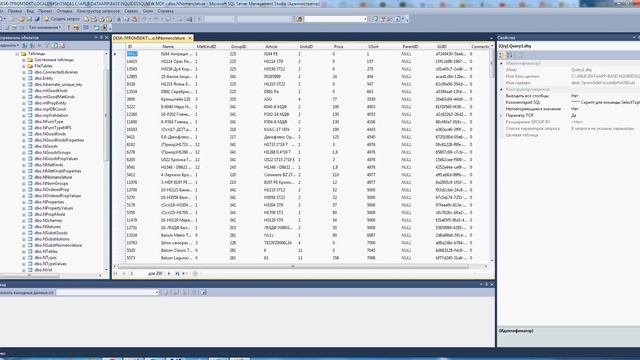
Task: Click the GUID column header
Action: [451, 47]
